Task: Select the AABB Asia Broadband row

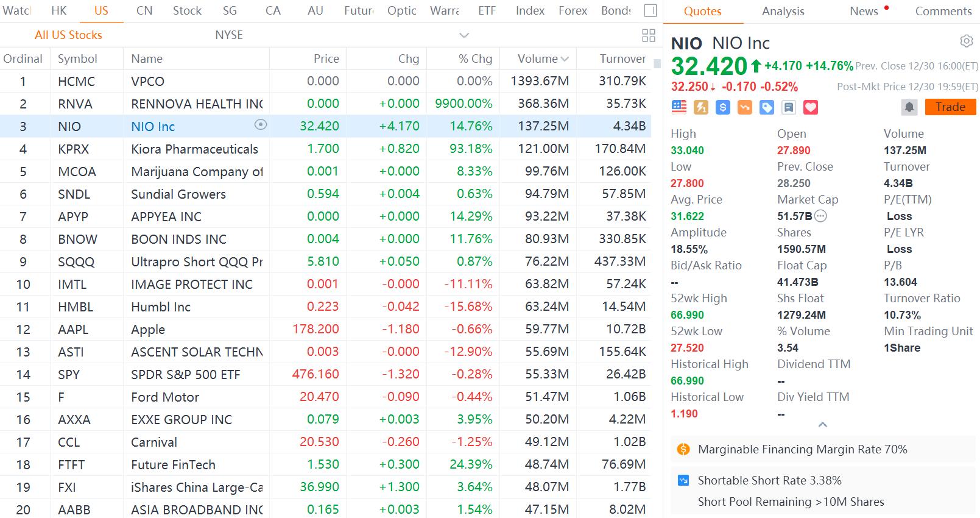Action: pyautogui.click(x=325, y=509)
